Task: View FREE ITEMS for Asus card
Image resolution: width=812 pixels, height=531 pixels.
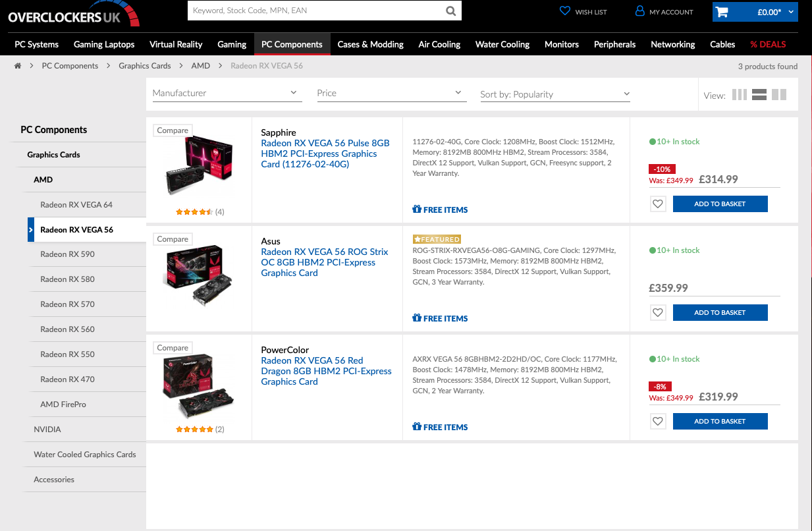Action: 440,318
